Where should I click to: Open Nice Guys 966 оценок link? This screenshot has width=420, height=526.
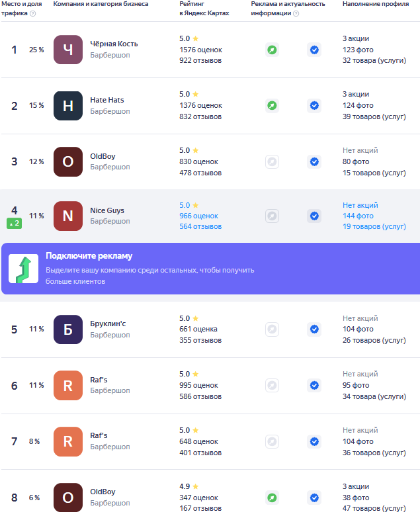[198, 216]
